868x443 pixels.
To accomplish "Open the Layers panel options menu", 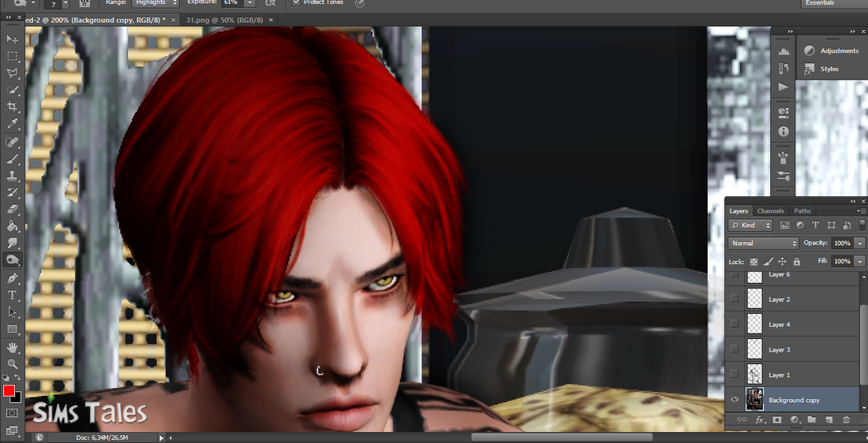I will (x=862, y=210).
